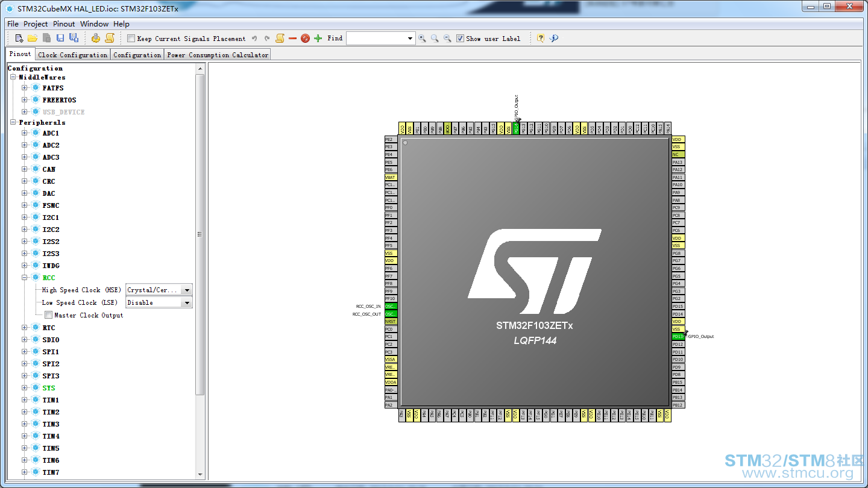Image resolution: width=868 pixels, height=488 pixels.
Task: Click the red circular clear-pinouts icon
Action: (x=305, y=39)
